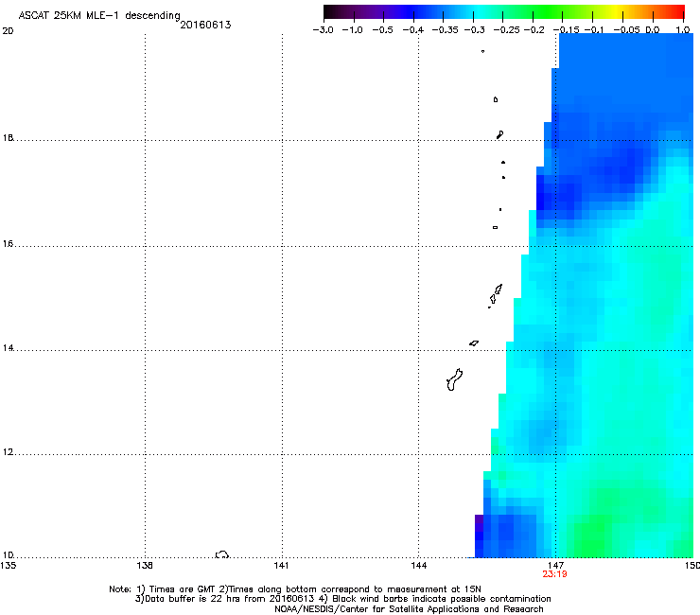Click colorbar label -0.5
700x615 pixels.
382,30
